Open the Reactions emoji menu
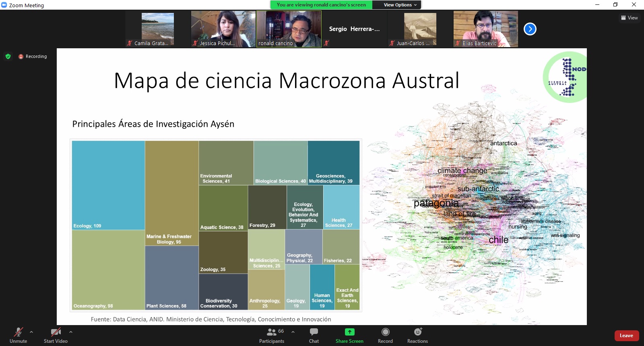The height and width of the screenshot is (346, 644). click(x=417, y=332)
